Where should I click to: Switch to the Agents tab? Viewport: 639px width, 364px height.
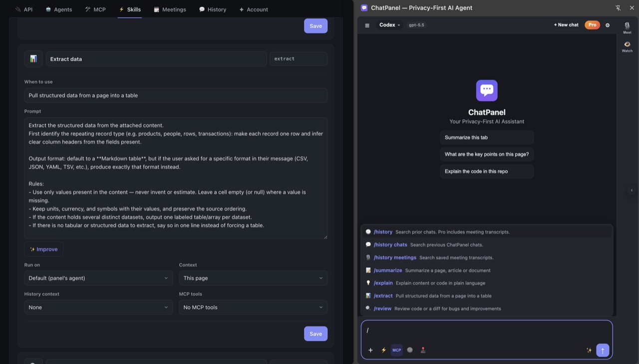tap(59, 9)
